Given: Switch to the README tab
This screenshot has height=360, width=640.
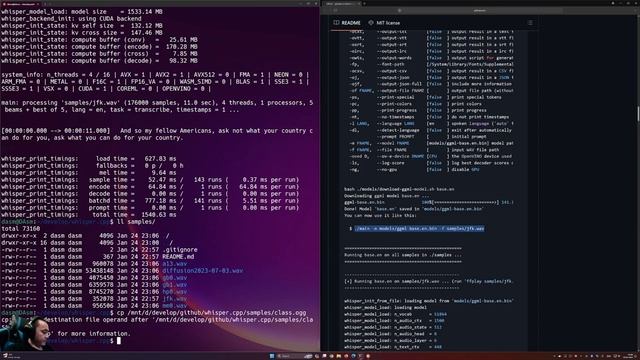Looking at the screenshot, I should (347, 23).
